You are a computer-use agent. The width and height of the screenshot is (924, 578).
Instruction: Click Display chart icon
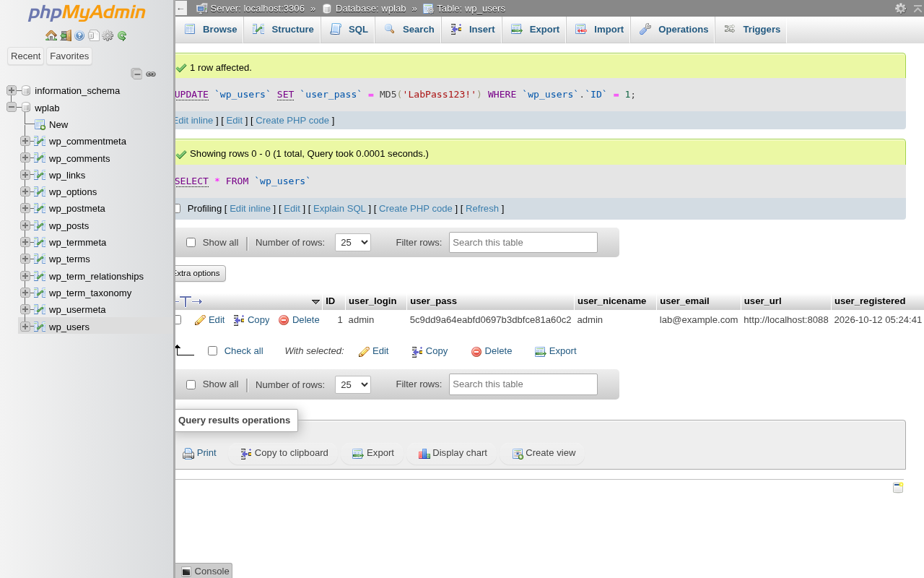424,454
